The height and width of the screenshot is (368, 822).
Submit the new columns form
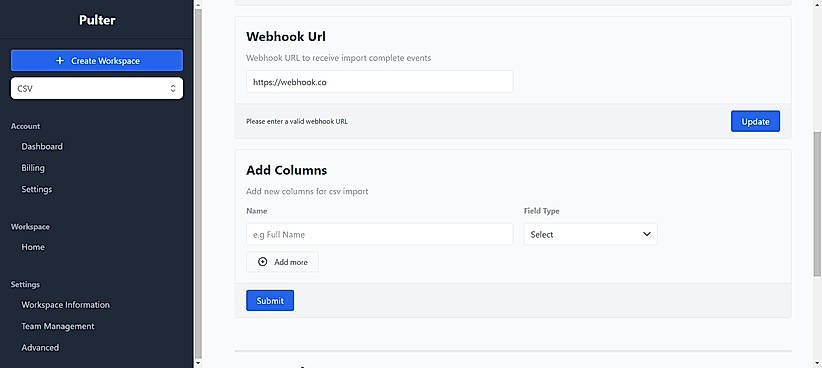[x=270, y=300]
